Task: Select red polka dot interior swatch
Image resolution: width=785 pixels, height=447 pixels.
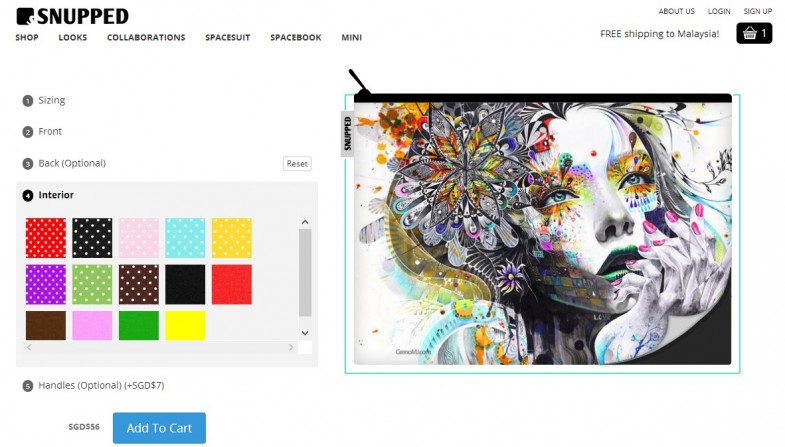Action: click(x=46, y=238)
